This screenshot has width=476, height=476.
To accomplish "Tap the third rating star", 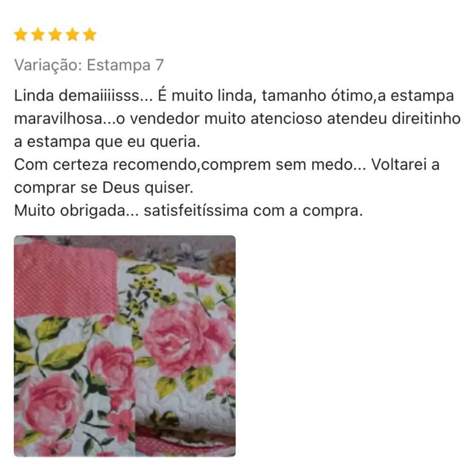I will point(56,34).
